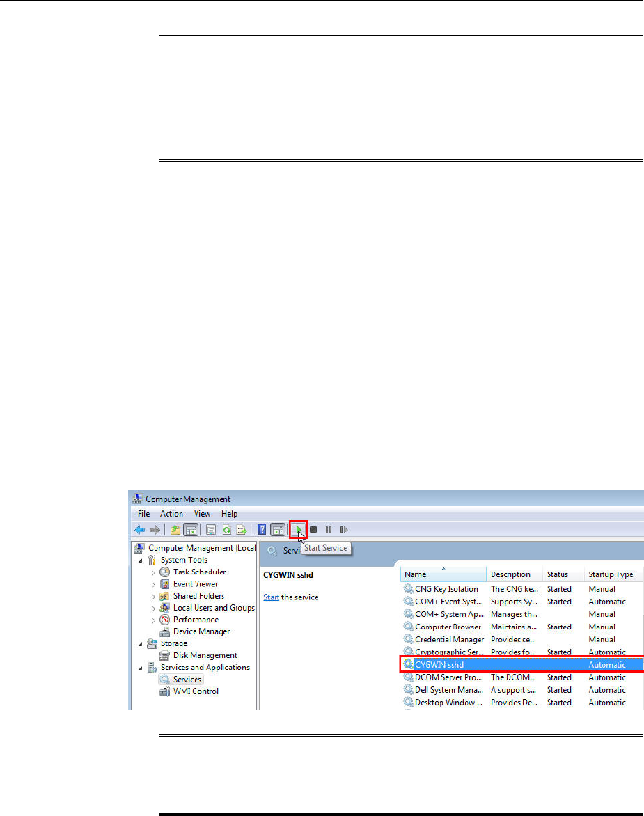The width and height of the screenshot is (644, 816).
Task: Click the Started status of Computer Browser
Action: 559,627
